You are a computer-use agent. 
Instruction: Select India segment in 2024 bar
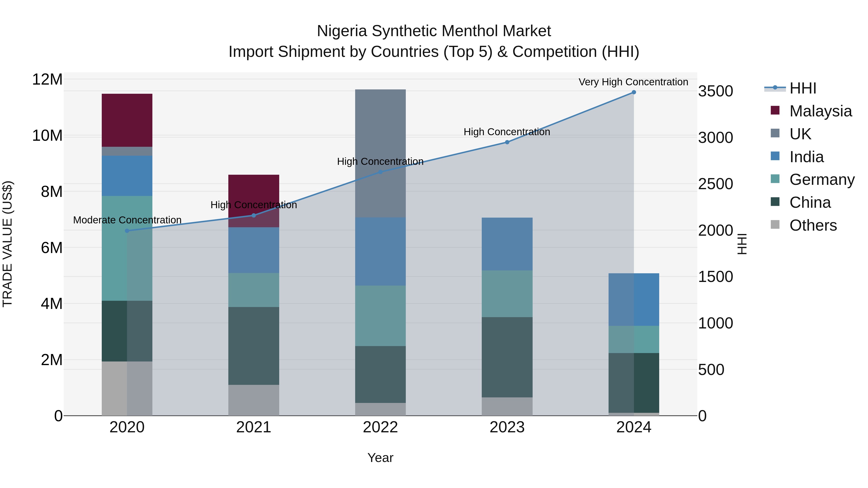634,300
